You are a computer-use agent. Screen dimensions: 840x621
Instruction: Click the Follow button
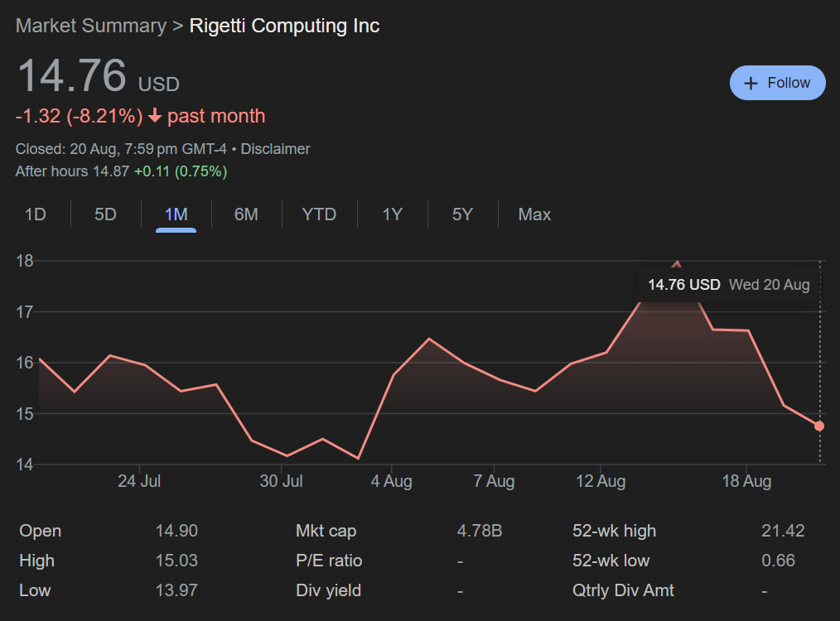tap(777, 83)
